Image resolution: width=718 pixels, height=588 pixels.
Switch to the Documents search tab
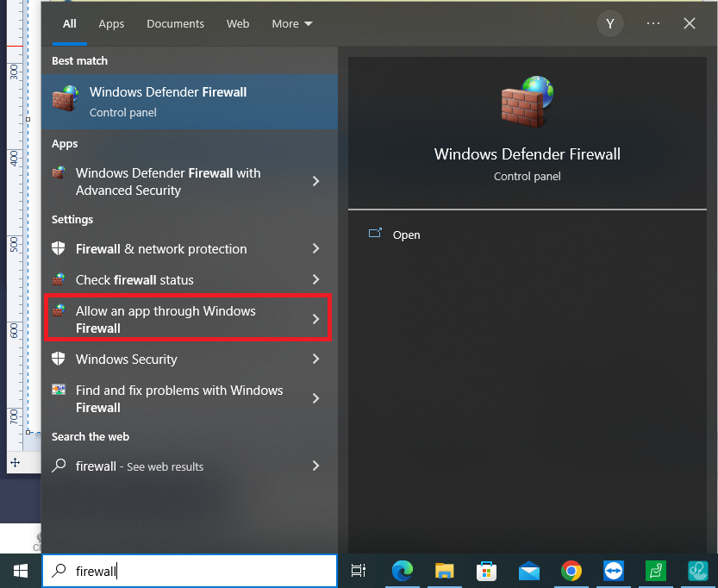click(175, 24)
